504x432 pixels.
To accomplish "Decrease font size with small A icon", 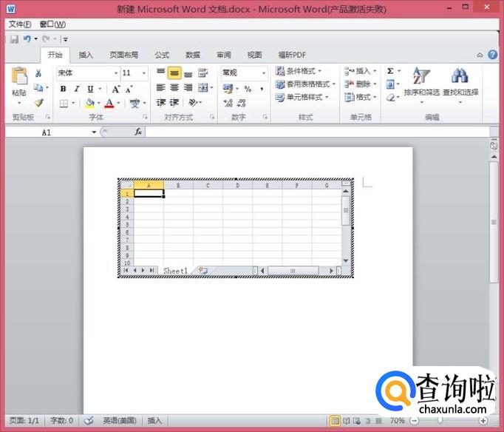I will pyautogui.click(x=129, y=90).
